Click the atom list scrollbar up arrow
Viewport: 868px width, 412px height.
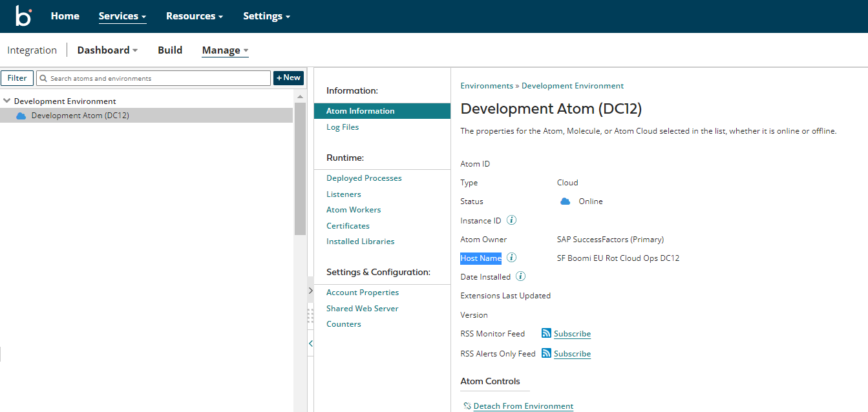pyautogui.click(x=300, y=96)
